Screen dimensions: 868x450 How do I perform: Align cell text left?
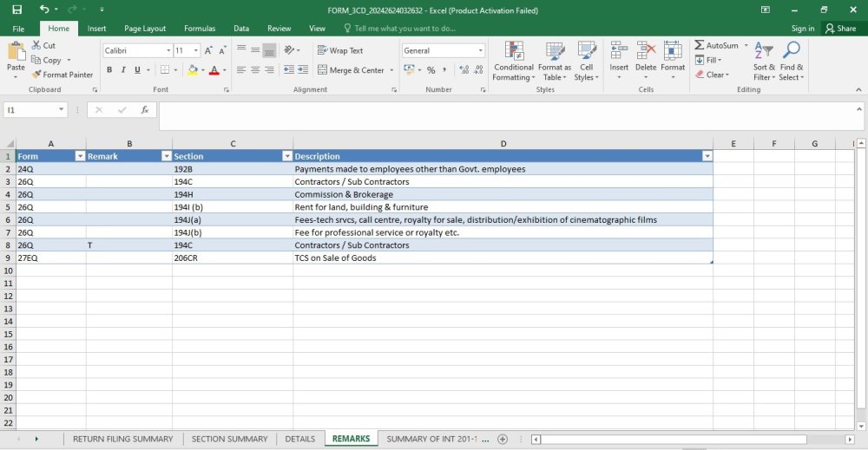241,69
